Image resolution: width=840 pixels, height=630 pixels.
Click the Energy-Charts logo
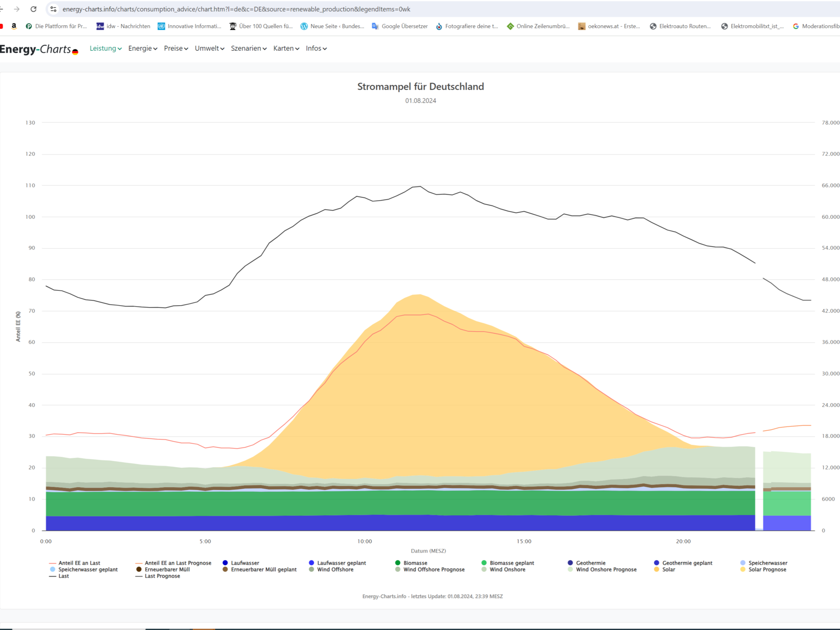39,49
